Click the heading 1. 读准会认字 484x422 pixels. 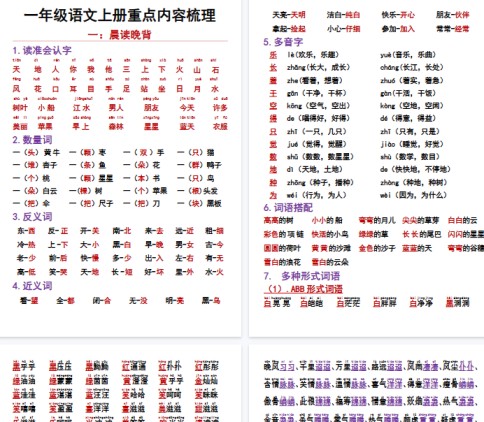[42, 50]
